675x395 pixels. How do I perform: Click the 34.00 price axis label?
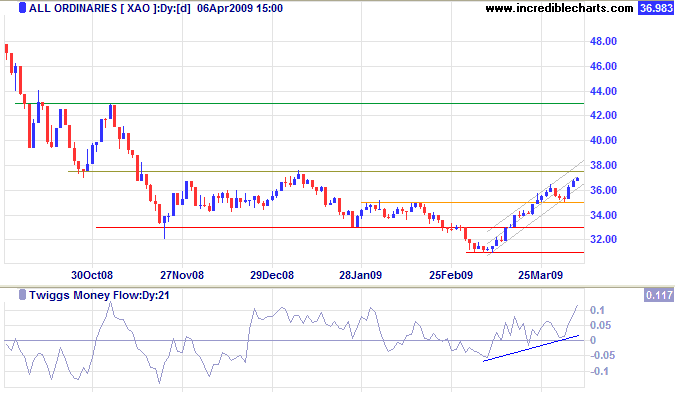pos(603,215)
